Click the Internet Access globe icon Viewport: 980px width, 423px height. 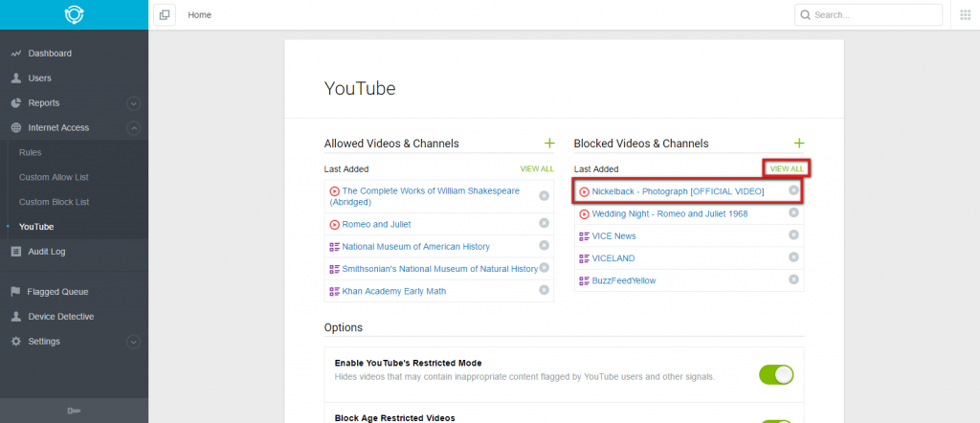(16, 127)
